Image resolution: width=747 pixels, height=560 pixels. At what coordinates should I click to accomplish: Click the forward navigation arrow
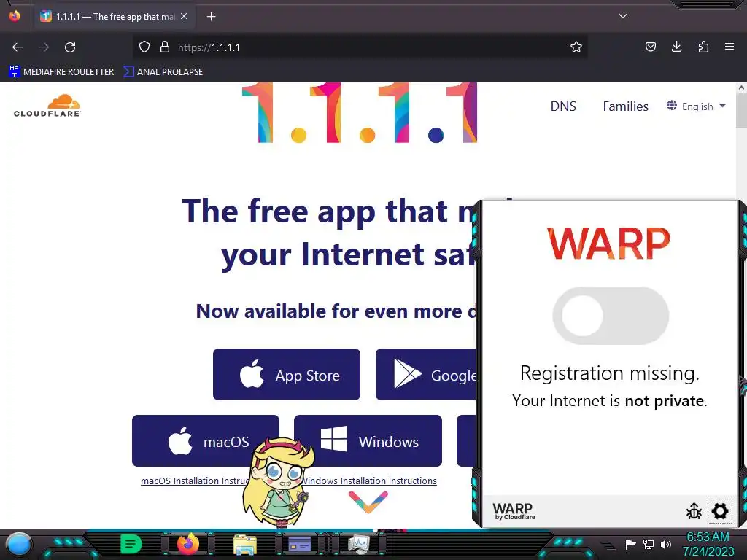[44, 47]
